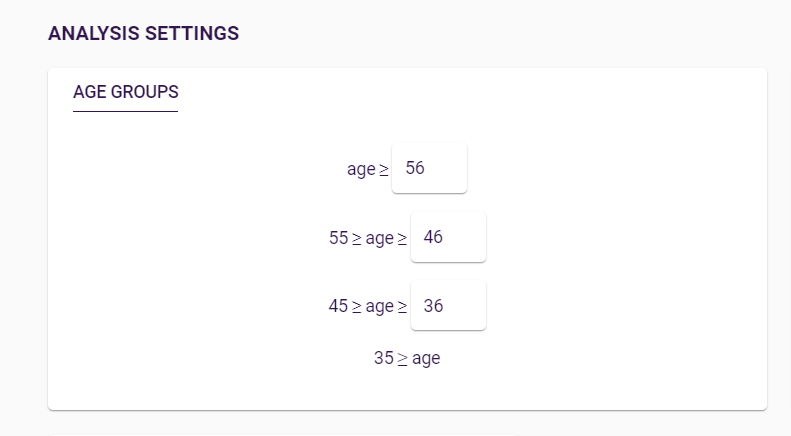Open the AGE GROUPS tab

pos(125,92)
